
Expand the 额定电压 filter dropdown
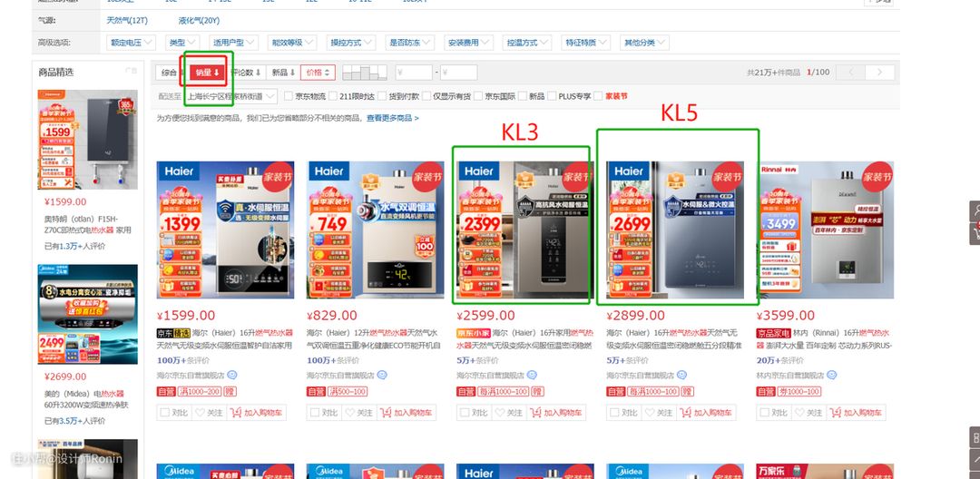point(132,43)
